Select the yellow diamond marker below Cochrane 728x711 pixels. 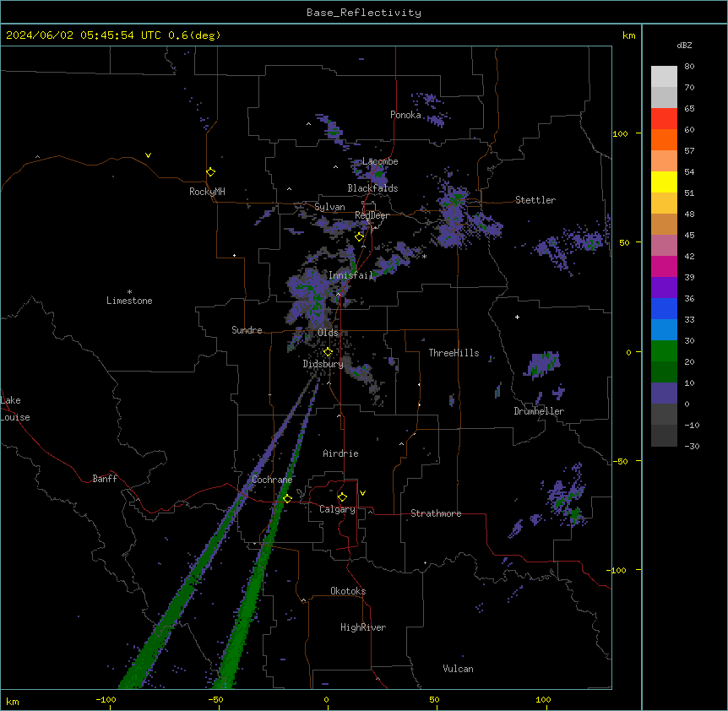click(x=288, y=499)
